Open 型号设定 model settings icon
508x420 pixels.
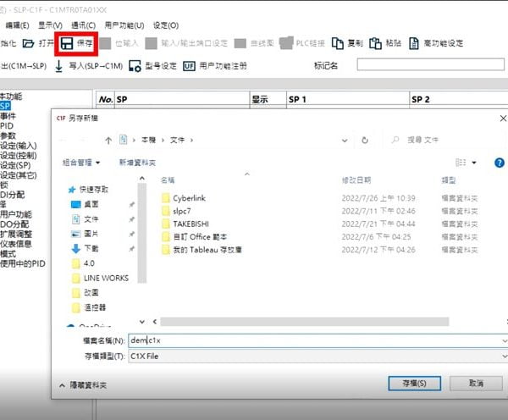tap(135, 65)
